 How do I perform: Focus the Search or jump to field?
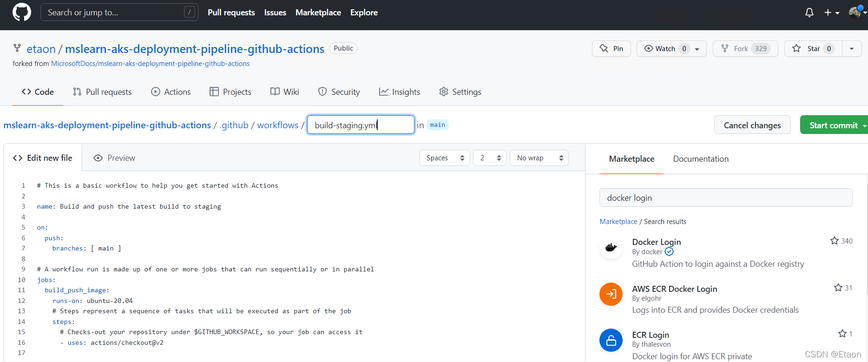(119, 12)
